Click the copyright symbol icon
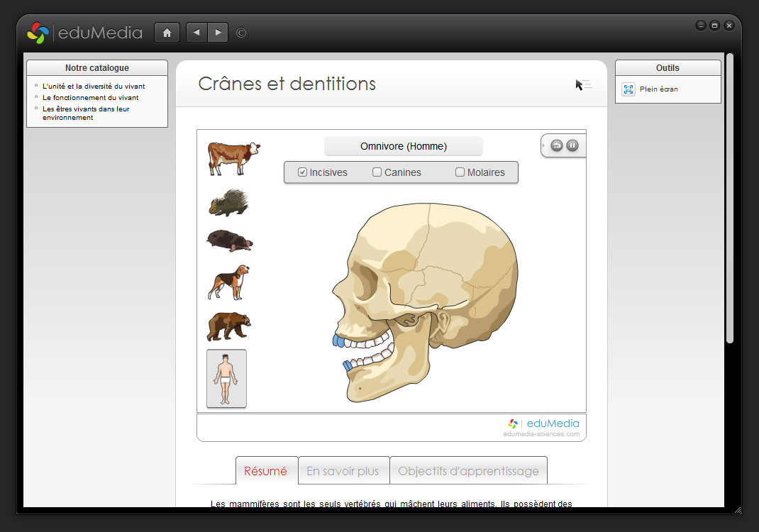The width and height of the screenshot is (759, 532). click(x=241, y=33)
